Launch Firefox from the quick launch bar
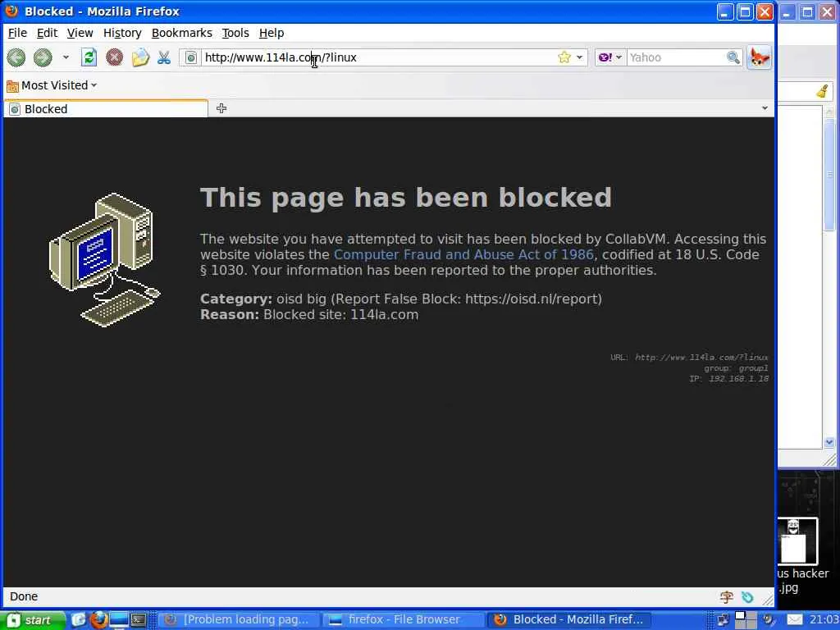This screenshot has height=630, width=840. 98,620
